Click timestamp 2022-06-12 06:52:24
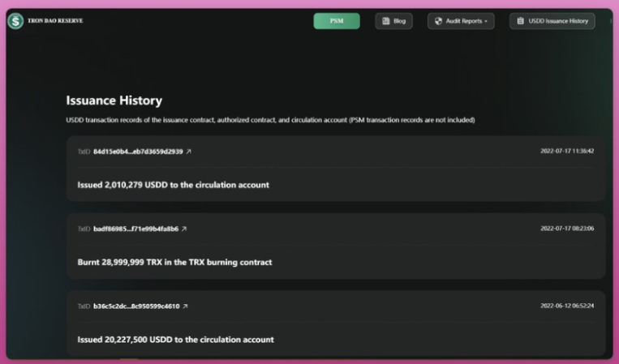 coord(567,306)
